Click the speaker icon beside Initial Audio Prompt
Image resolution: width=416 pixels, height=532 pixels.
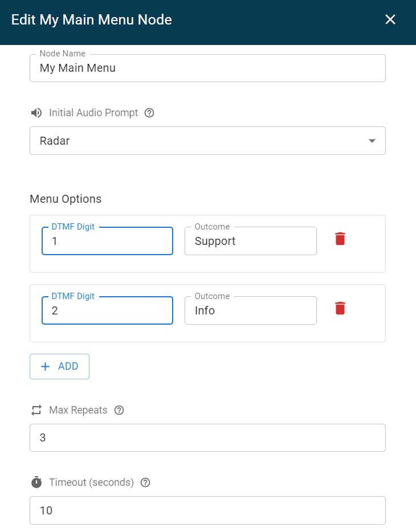36,113
